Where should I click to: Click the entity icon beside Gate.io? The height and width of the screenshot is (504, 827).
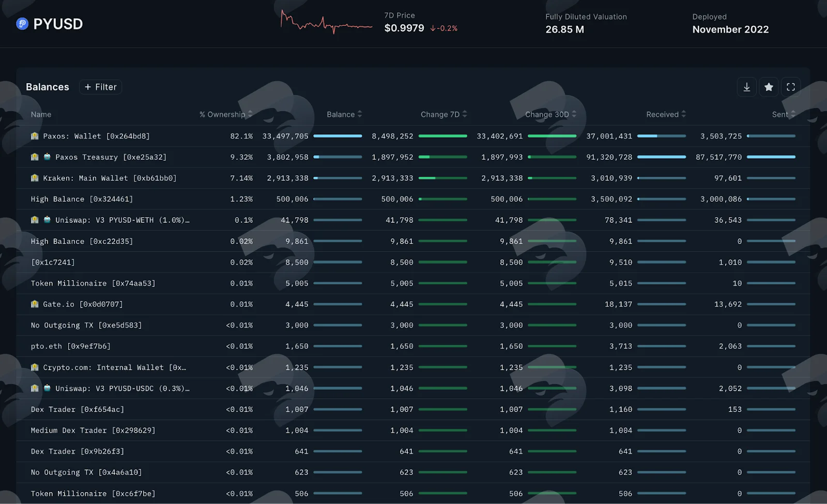coord(35,304)
